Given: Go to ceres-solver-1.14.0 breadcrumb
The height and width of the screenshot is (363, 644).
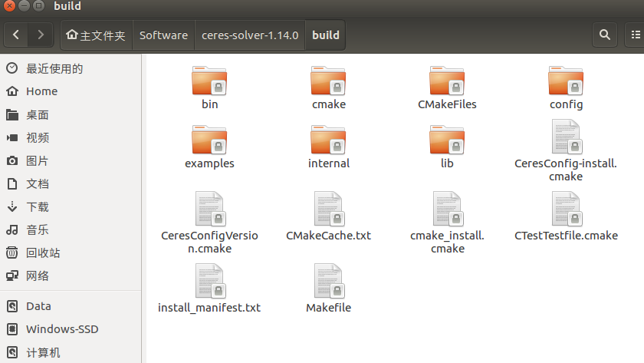Looking at the screenshot, I should coord(250,35).
